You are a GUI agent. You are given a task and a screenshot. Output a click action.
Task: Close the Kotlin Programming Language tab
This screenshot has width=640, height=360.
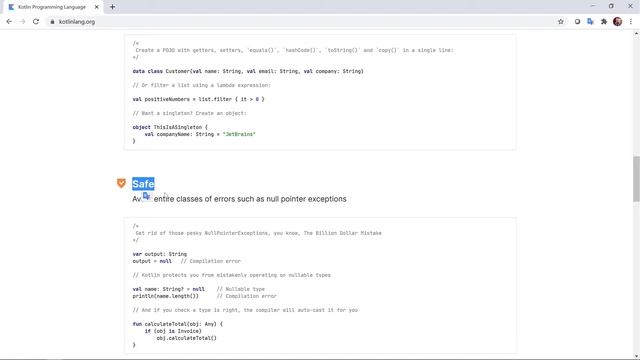(97, 7)
